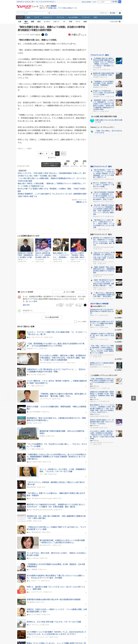Click first commenter's pink avatar

click(x=19, y=297)
